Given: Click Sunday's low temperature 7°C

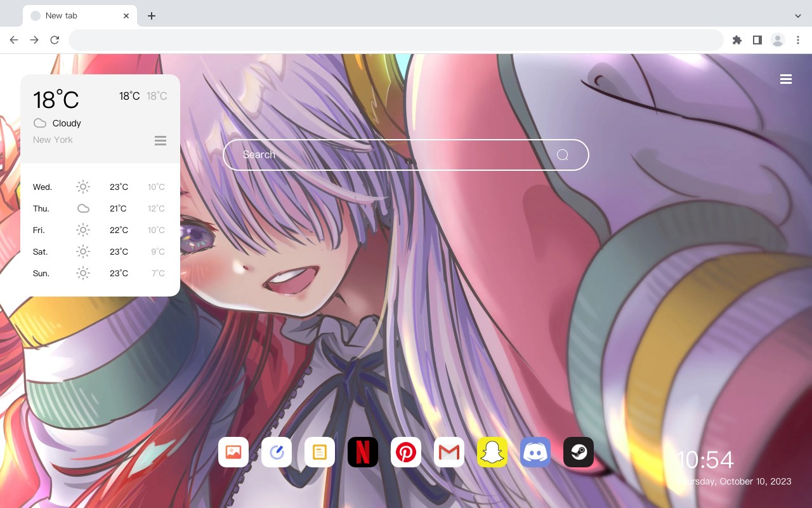Looking at the screenshot, I should (x=158, y=273).
